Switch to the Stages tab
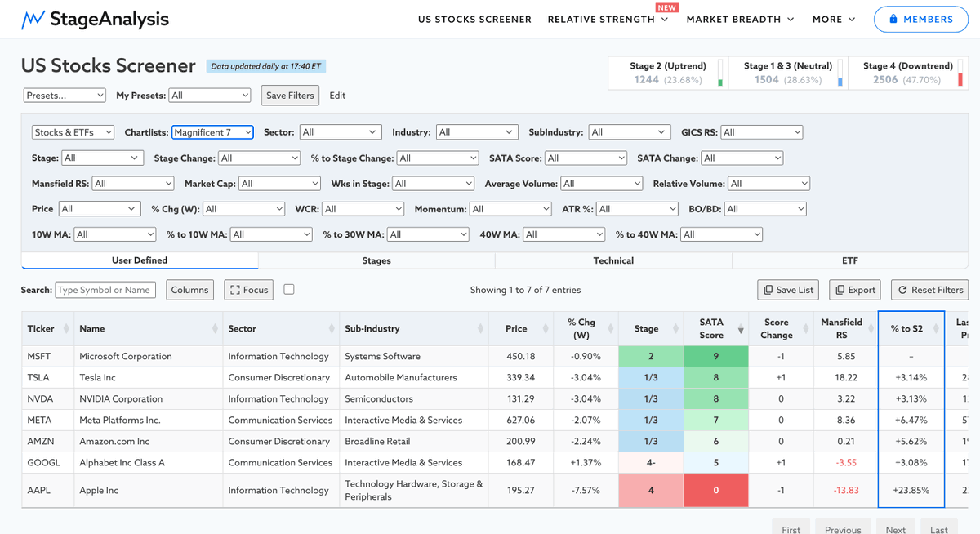Viewport: 980px width, 534px height. 376,260
